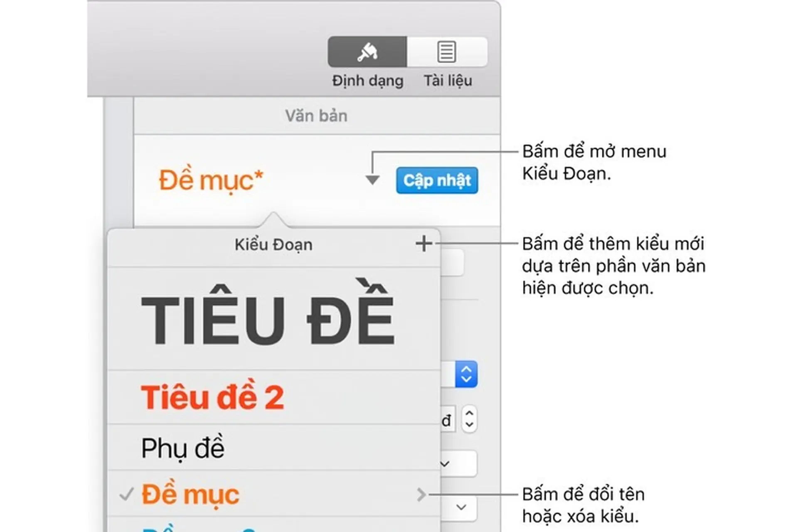Click the font size stepper arrows
The image size is (798, 532).
[469, 419]
